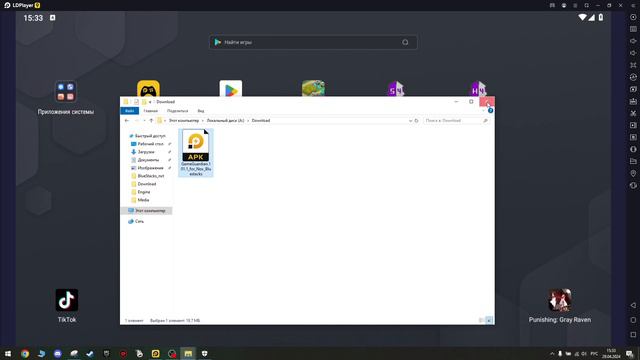
Task: Open the Главная ribbon tab
Action: [151, 111]
